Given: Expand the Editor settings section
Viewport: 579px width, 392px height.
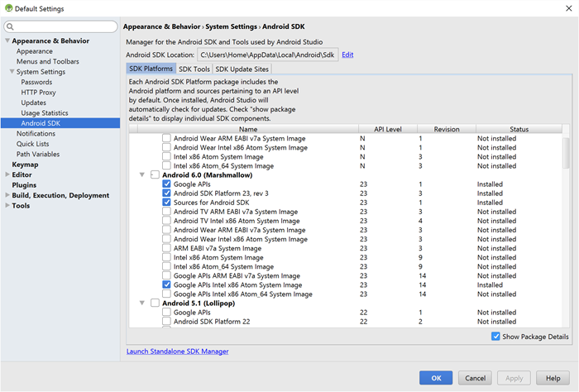Looking at the screenshot, I should point(7,174).
